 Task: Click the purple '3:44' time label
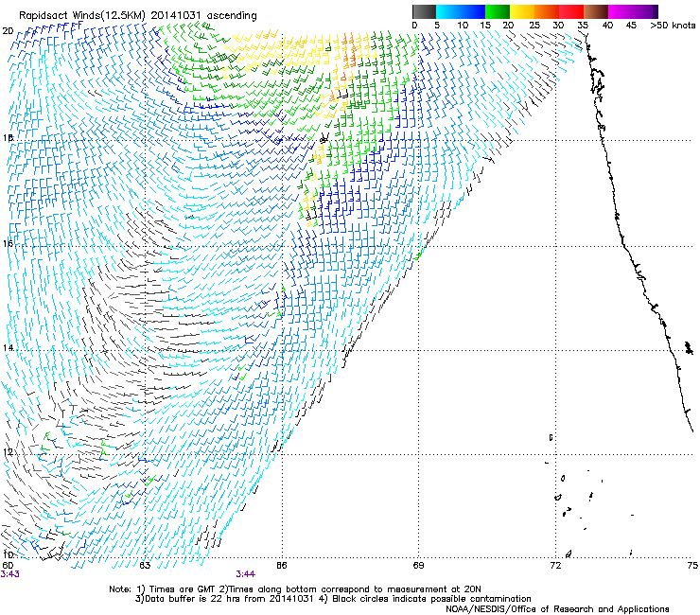tap(246, 574)
